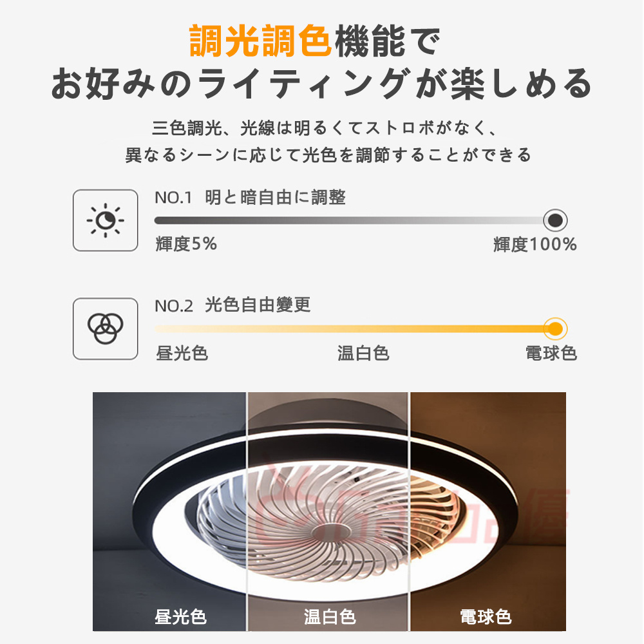Click the NO.2 光色自由變更 heading
This screenshot has height=644, width=644.
pyautogui.click(x=232, y=305)
